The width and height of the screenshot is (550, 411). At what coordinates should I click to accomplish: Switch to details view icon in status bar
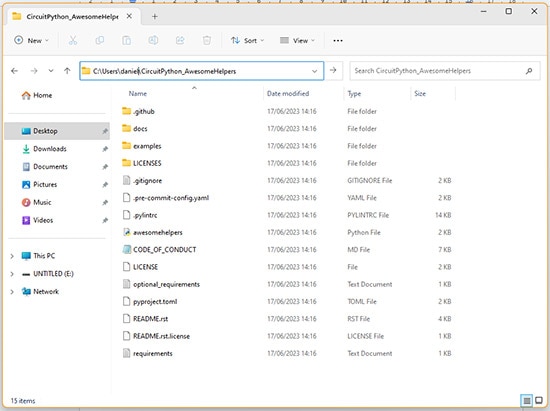pos(526,400)
